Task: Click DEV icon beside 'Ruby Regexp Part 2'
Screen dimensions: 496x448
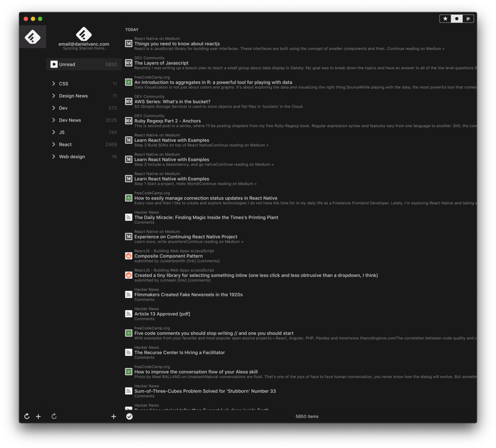Action: point(128,121)
